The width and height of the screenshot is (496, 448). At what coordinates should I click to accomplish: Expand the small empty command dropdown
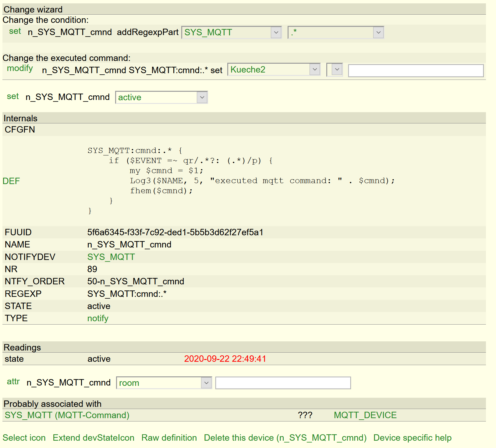335,70
